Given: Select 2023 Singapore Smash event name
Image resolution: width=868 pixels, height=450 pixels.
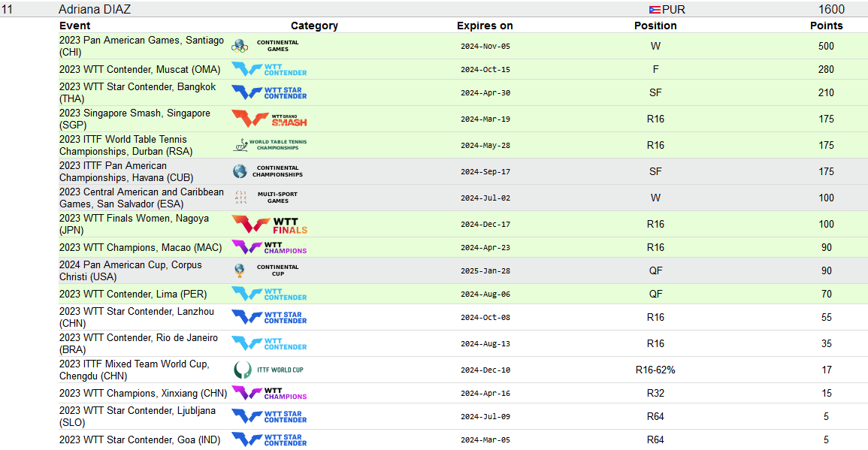Looking at the screenshot, I should tap(135, 119).
